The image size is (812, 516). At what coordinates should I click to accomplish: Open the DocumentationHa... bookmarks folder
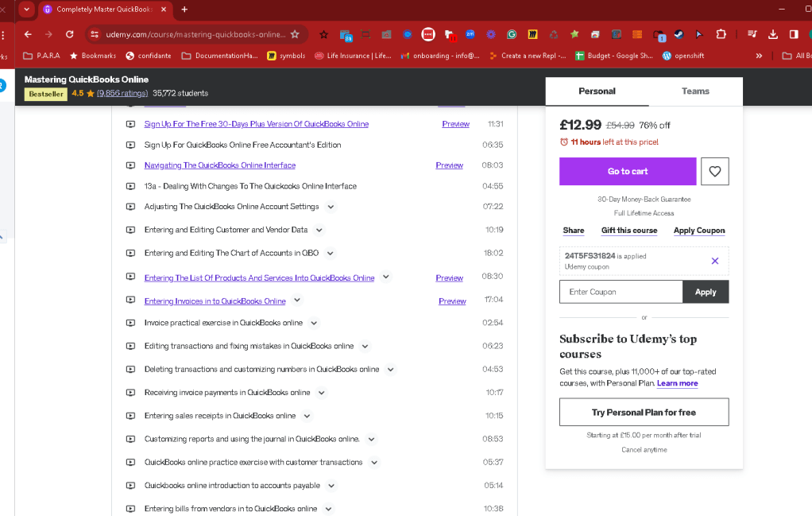click(219, 56)
